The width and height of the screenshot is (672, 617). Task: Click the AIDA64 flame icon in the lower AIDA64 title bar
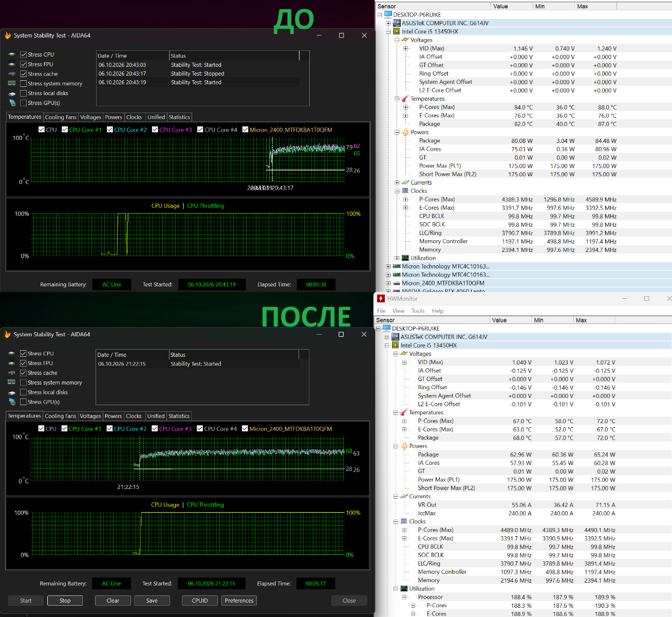coord(8,334)
